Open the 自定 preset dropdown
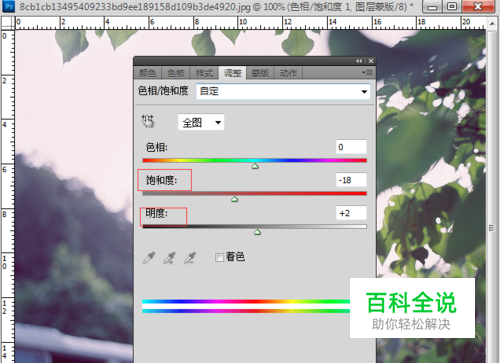500x363 pixels. click(283, 91)
